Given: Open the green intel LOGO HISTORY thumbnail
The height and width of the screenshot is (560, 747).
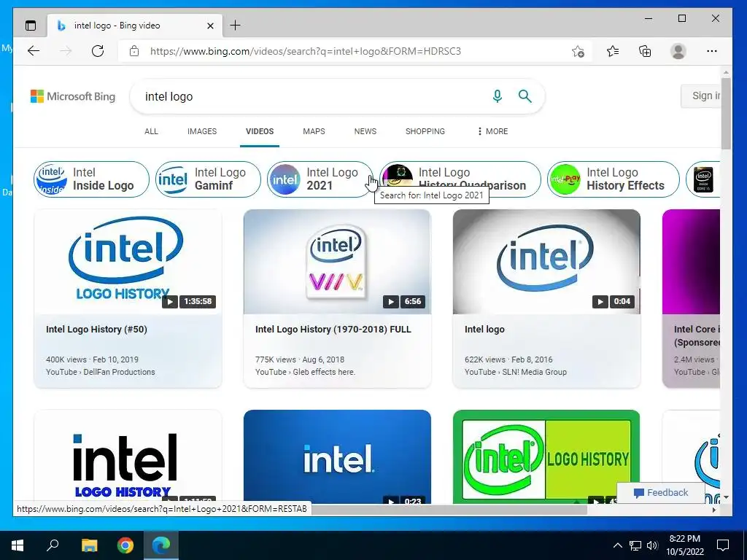Looking at the screenshot, I should coord(546,456).
